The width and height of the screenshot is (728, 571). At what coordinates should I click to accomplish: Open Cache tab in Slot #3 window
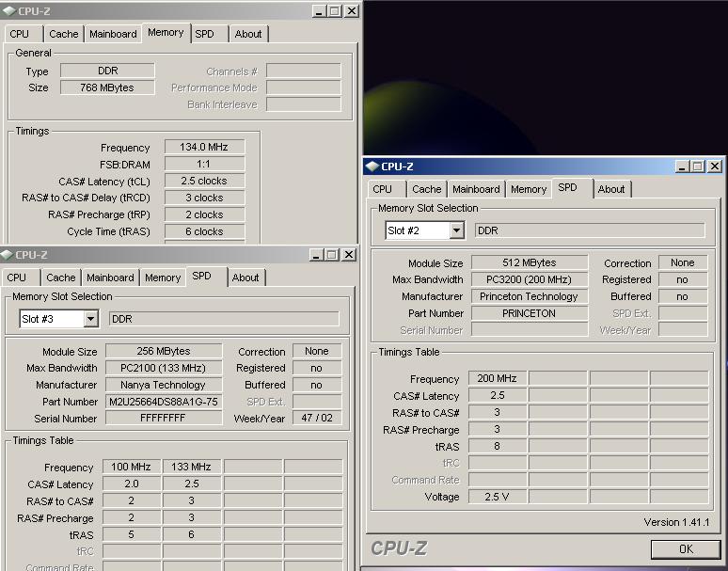pyautogui.click(x=61, y=278)
